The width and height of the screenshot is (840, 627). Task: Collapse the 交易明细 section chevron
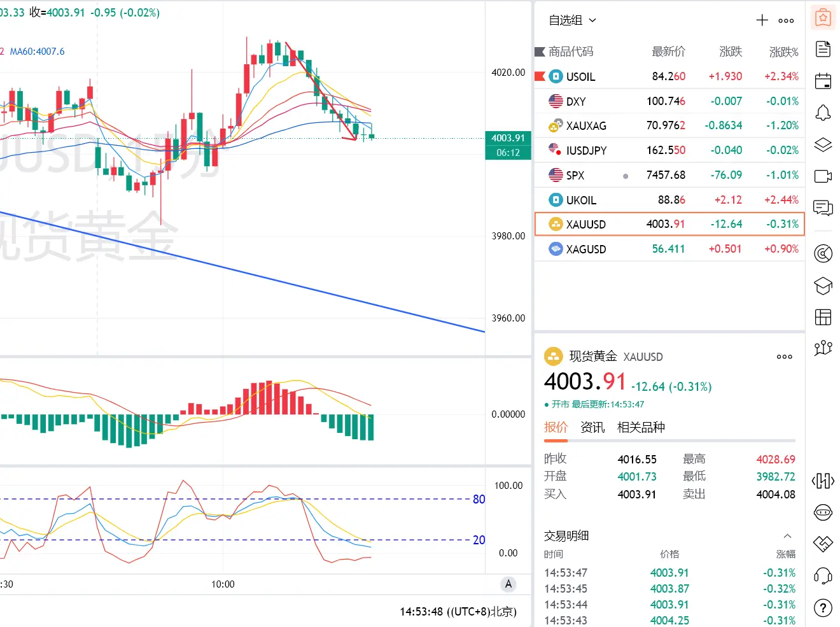(787, 536)
